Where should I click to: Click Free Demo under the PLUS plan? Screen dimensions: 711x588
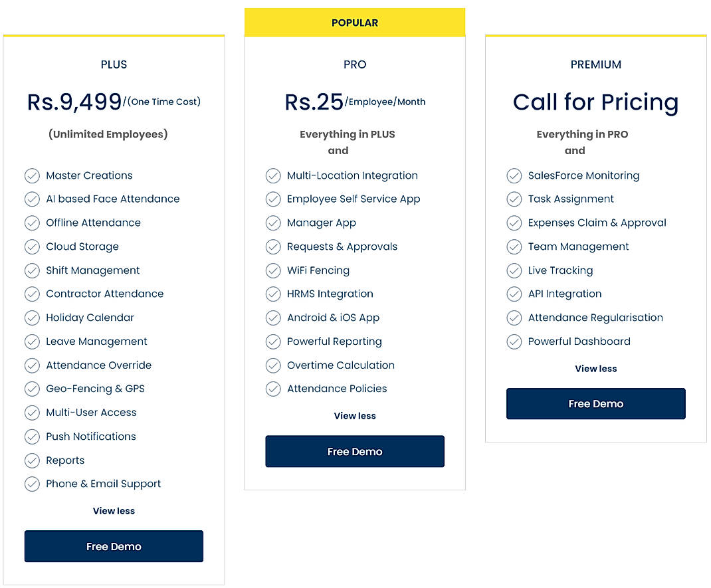114,546
